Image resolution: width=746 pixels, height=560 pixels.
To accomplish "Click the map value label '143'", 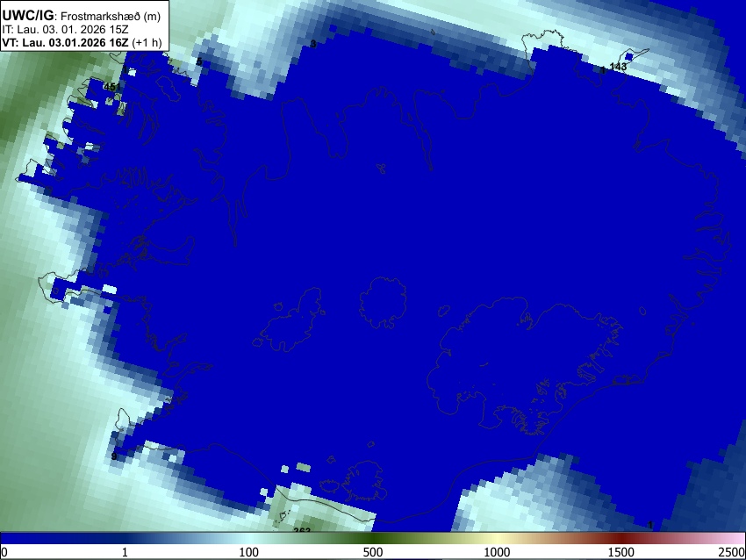I will click(x=618, y=67).
